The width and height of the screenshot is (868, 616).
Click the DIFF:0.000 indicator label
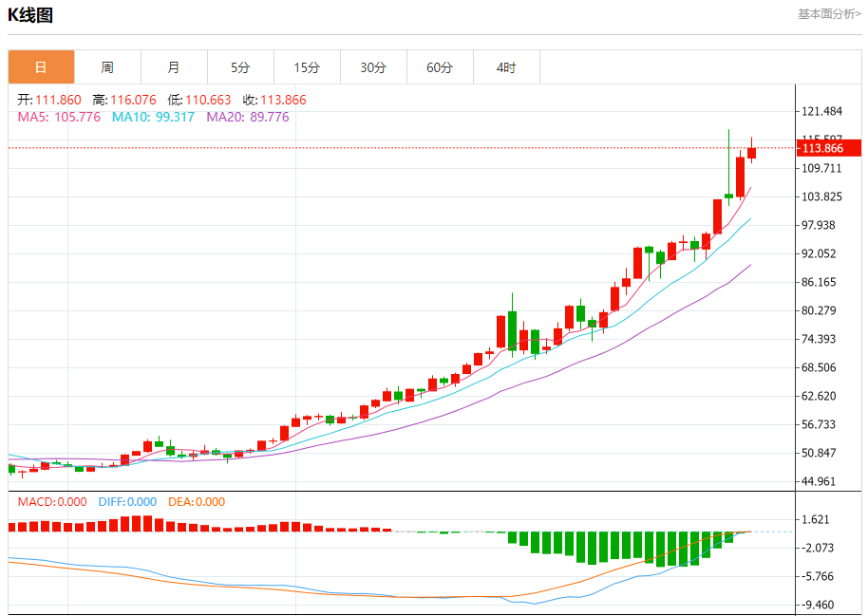[x=127, y=502]
